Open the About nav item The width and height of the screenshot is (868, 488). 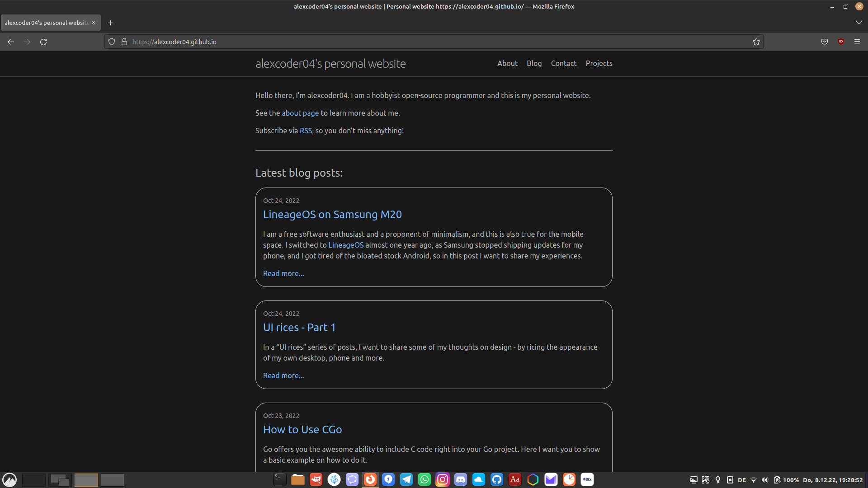point(507,63)
